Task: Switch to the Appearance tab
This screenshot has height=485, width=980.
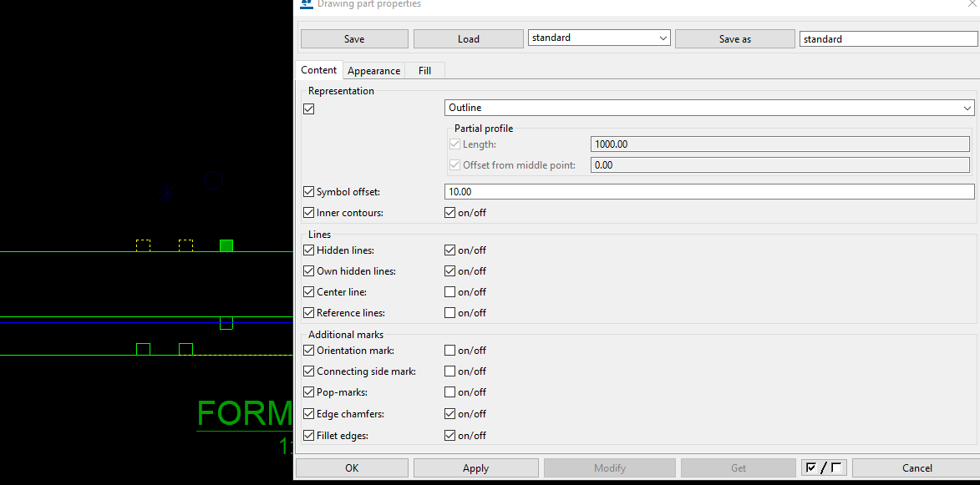Action: click(x=373, y=71)
